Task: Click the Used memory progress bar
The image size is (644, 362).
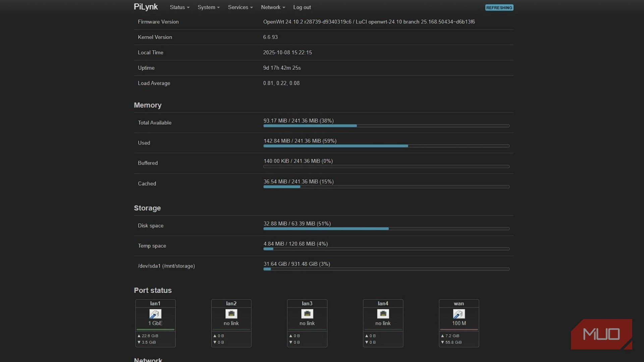Action: coord(386,146)
